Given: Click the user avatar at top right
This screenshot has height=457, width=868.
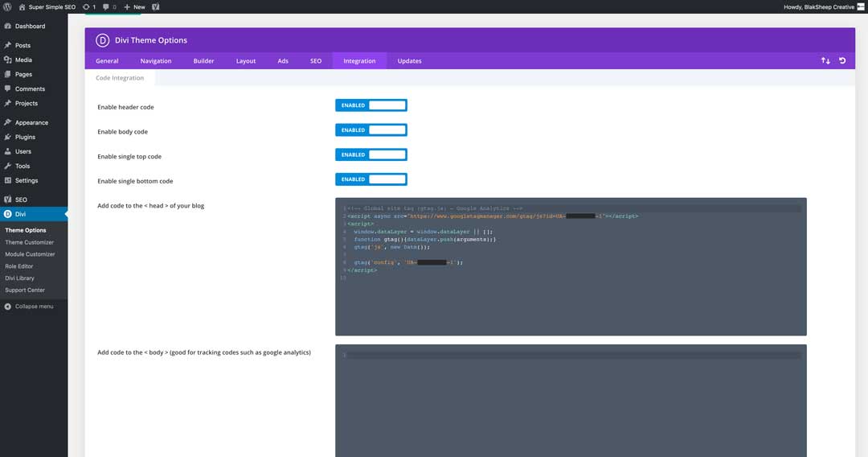Looking at the screenshot, I should pos(861,6).
